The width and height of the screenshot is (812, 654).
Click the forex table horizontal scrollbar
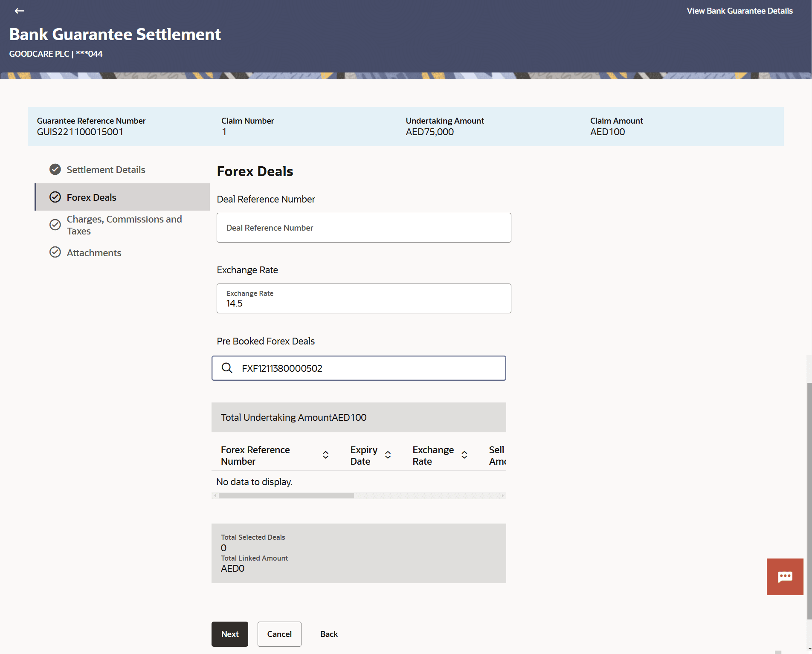click(x=286, y=495)
